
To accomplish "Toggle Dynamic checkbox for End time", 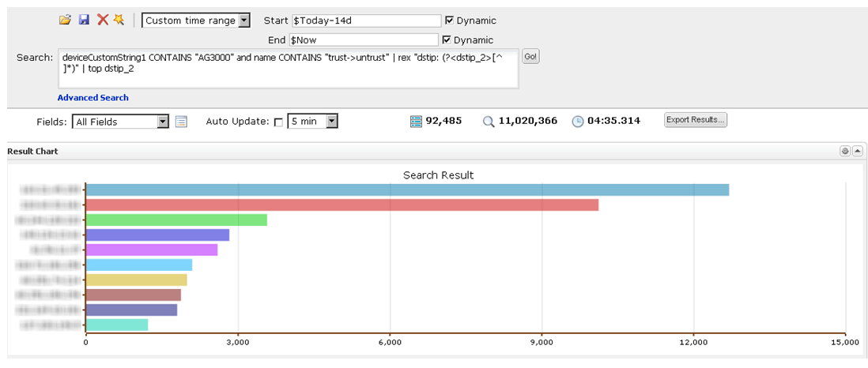I will [x=447, y=39].
